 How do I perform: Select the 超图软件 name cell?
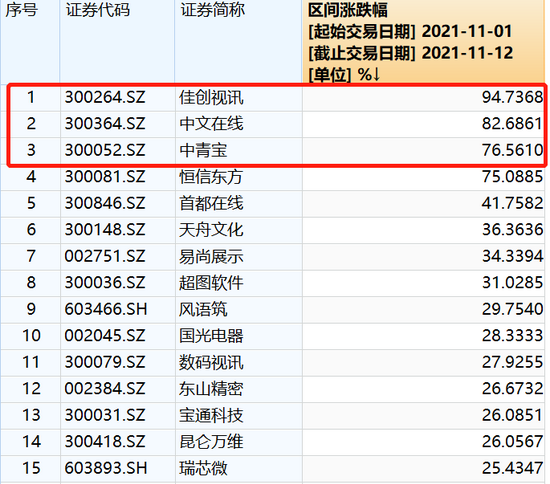click(x=211, y=283)
